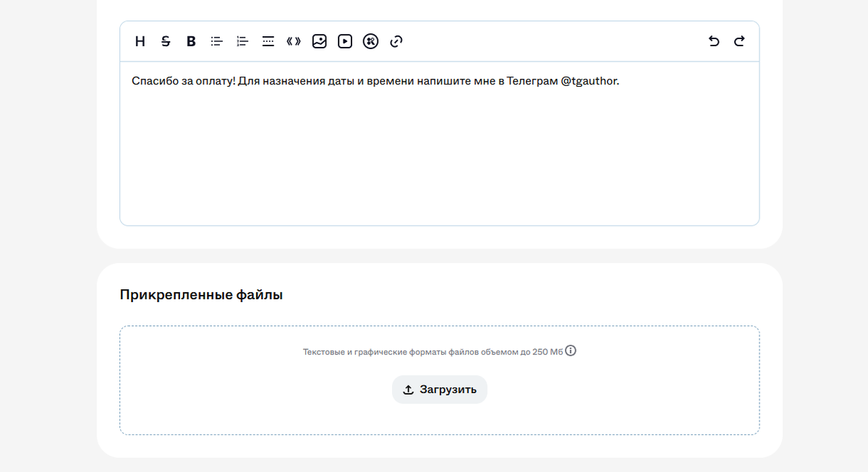Insert a video with play icon
The height and width of the screenshot is (472, 868).
(x=345, y=41)
